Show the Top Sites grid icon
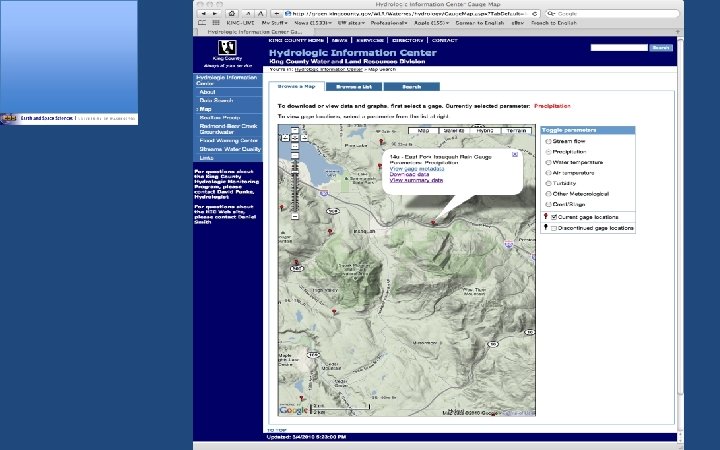The width and height of the screenshot is (720, 450). coord(216,22)
